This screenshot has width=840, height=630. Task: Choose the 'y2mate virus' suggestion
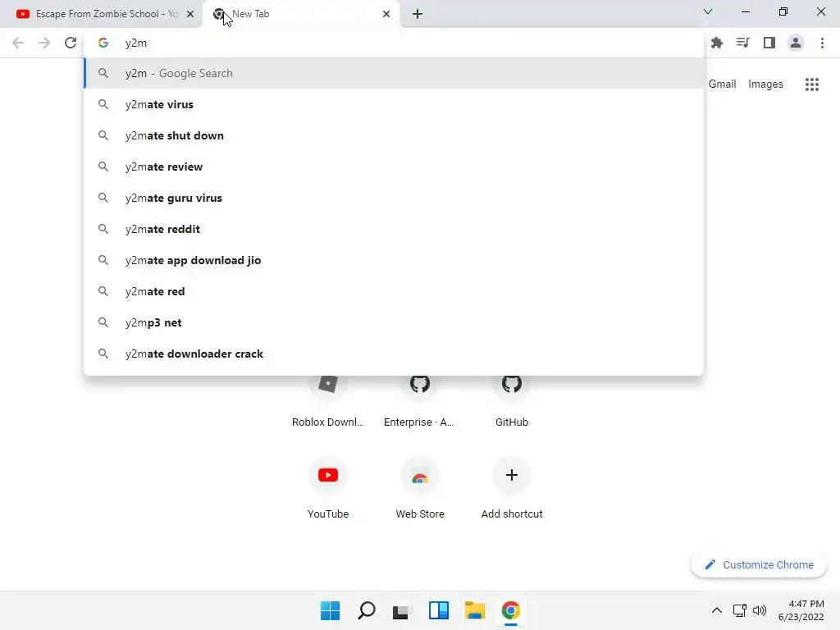394,104
